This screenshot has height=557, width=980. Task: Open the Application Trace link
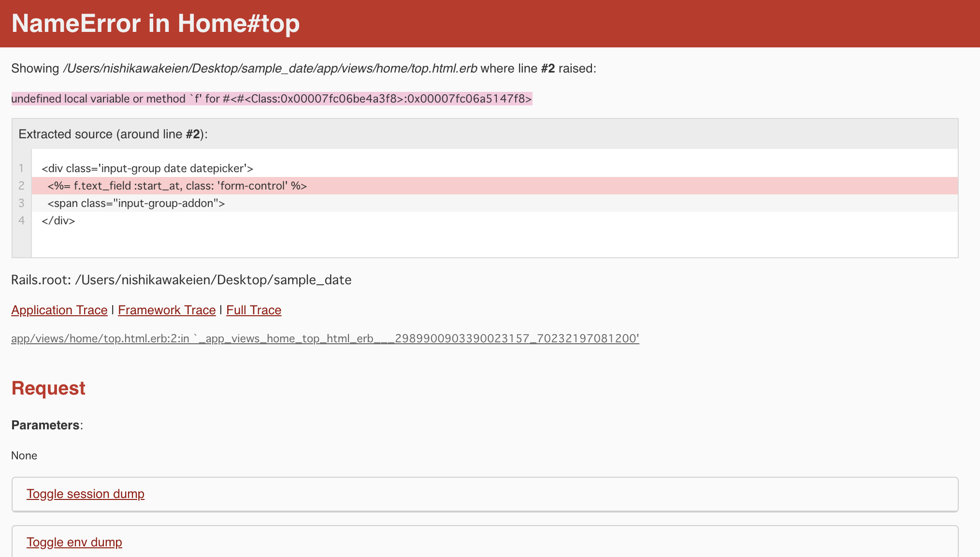pos(59,310)
